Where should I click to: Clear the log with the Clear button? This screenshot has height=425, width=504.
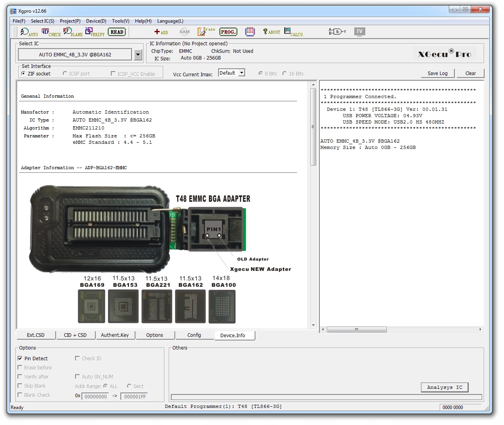(x=471, y=73)
